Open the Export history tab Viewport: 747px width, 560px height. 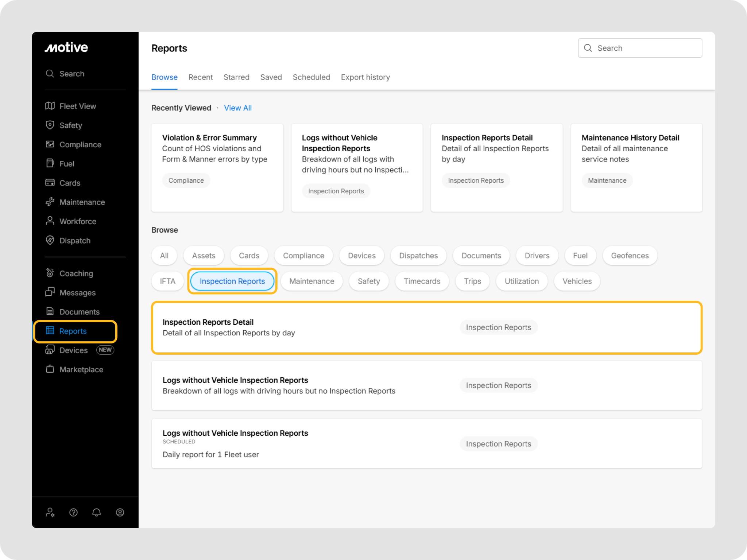coord(365,77)
